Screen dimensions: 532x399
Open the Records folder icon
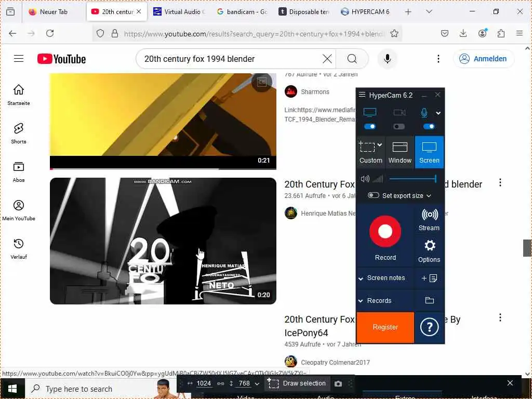click(430, 300)
